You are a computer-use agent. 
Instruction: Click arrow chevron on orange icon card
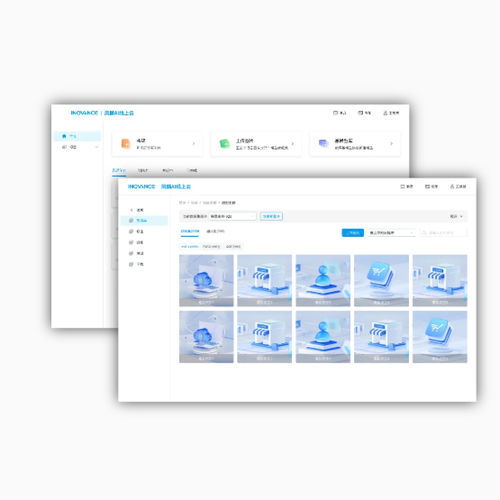tap(194, 144)
